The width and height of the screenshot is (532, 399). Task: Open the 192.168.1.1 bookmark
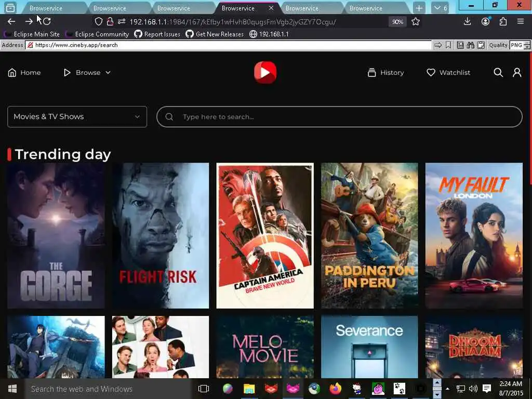pyautogui.click(x=269, y=34)
